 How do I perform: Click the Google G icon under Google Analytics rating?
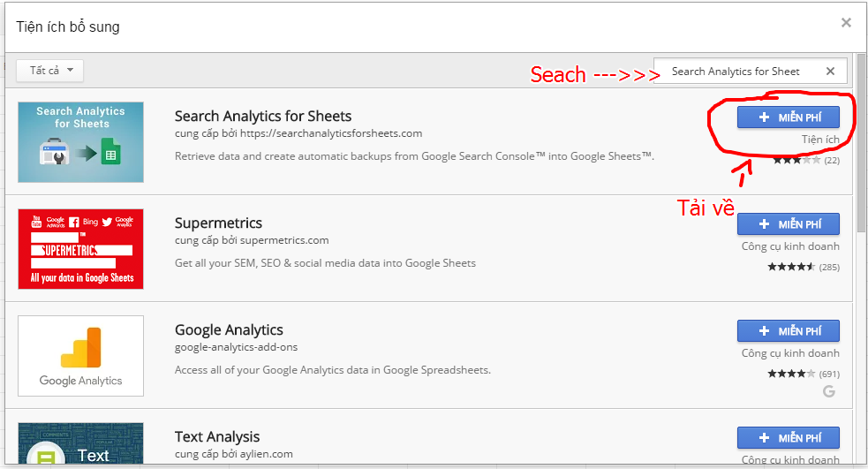(x=828, y=391)
